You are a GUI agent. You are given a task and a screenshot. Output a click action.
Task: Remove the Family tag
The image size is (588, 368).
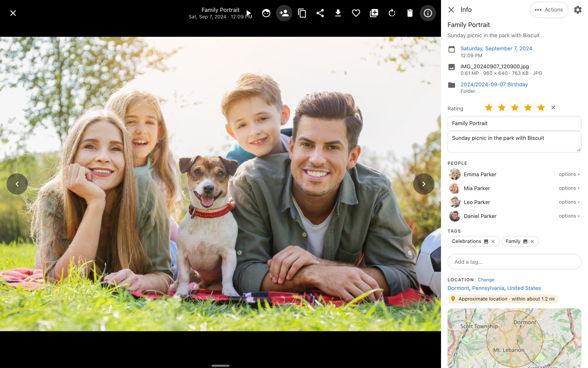pyautogui.click(x=532, y=241)
